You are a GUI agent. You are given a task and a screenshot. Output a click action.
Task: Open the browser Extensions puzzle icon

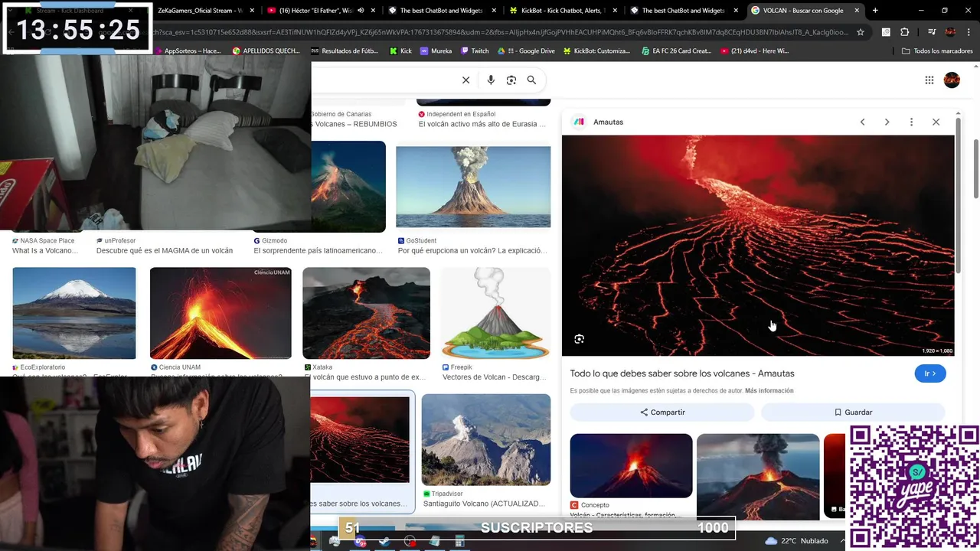905,32
